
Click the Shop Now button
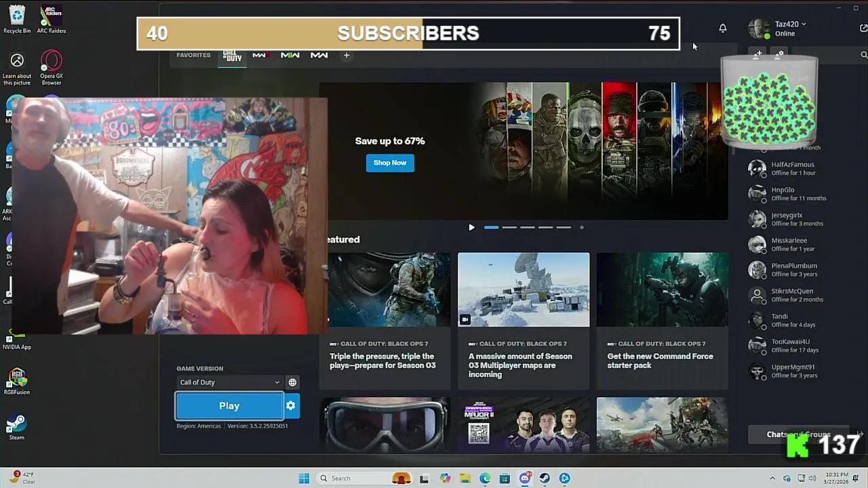coord(390,163)
